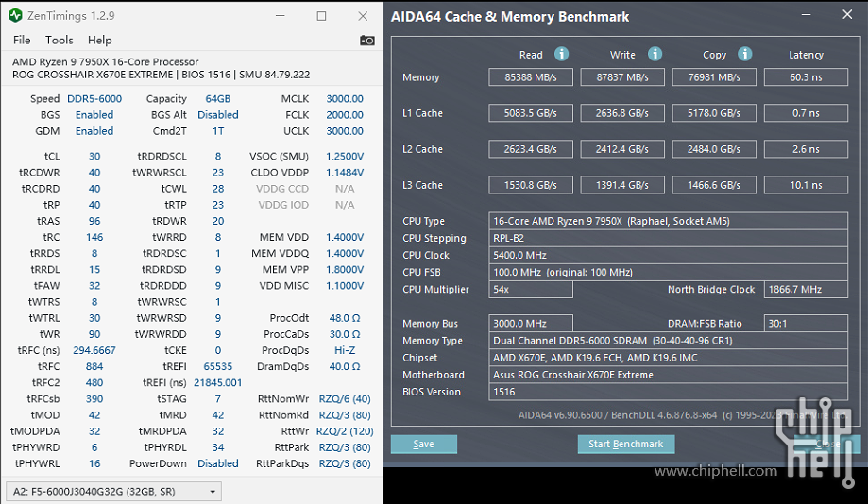The width and height of the screenshot is (868, 504).
Task: Click the Copy benchmark info icon
Action: (x=744, y=54)
